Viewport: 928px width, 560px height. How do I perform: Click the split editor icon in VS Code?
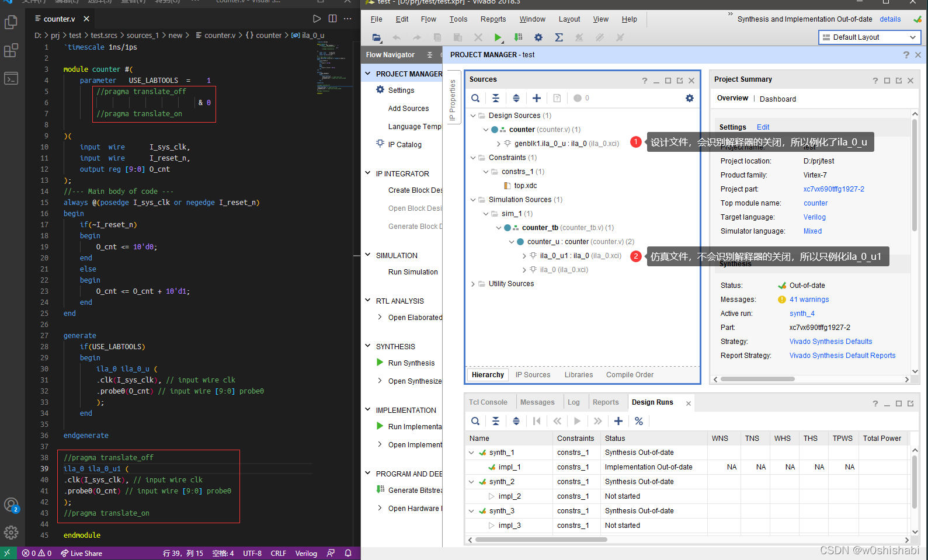click(332, 19)
